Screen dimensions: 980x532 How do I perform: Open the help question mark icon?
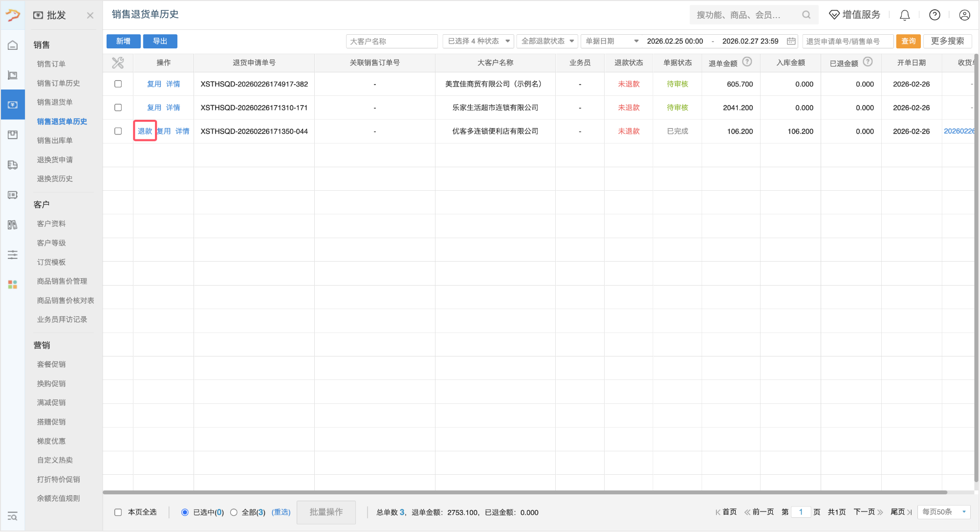tap(935, 15)
